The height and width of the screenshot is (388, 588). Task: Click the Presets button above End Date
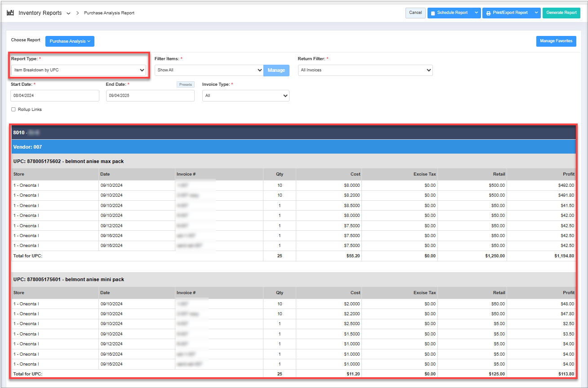[x=185, y=84]
